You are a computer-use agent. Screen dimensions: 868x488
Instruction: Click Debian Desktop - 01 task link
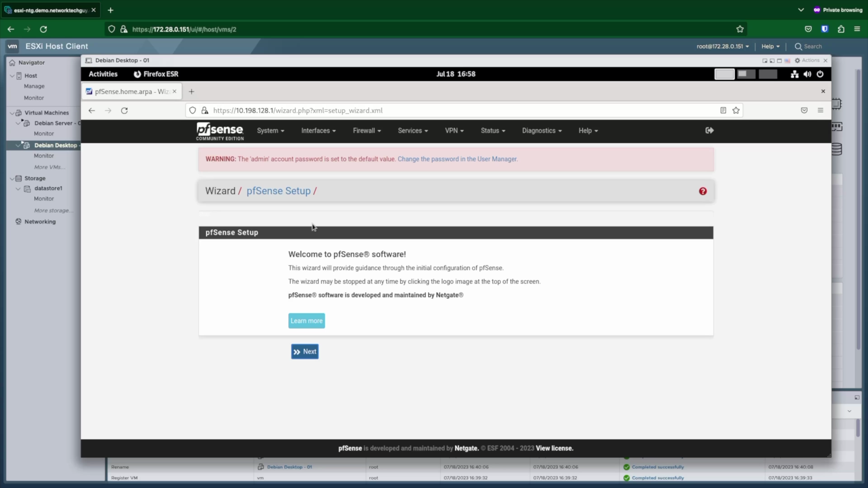tap(289, 467)
